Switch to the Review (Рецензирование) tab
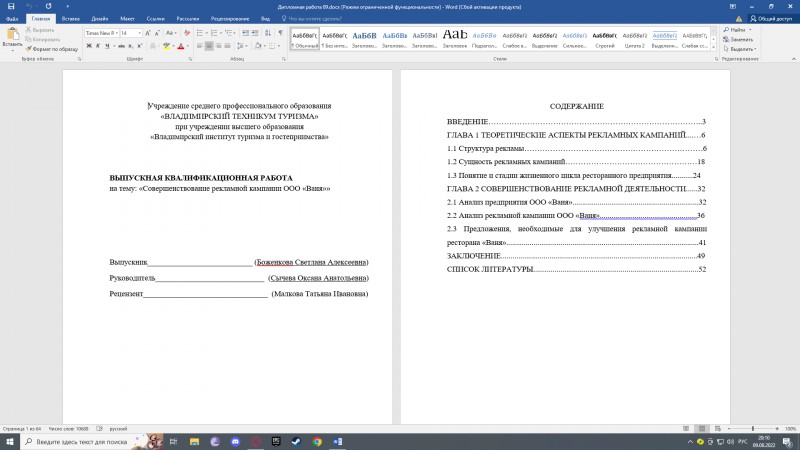Image resolution: width=800 pixels, height=450 pixels. click(x=230, y=18)
